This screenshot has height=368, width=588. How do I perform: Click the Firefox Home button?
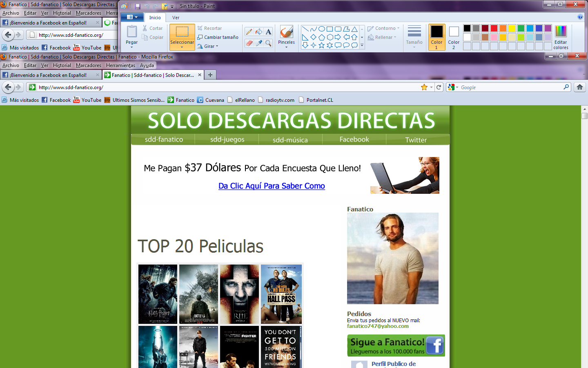tap(580, 87)
